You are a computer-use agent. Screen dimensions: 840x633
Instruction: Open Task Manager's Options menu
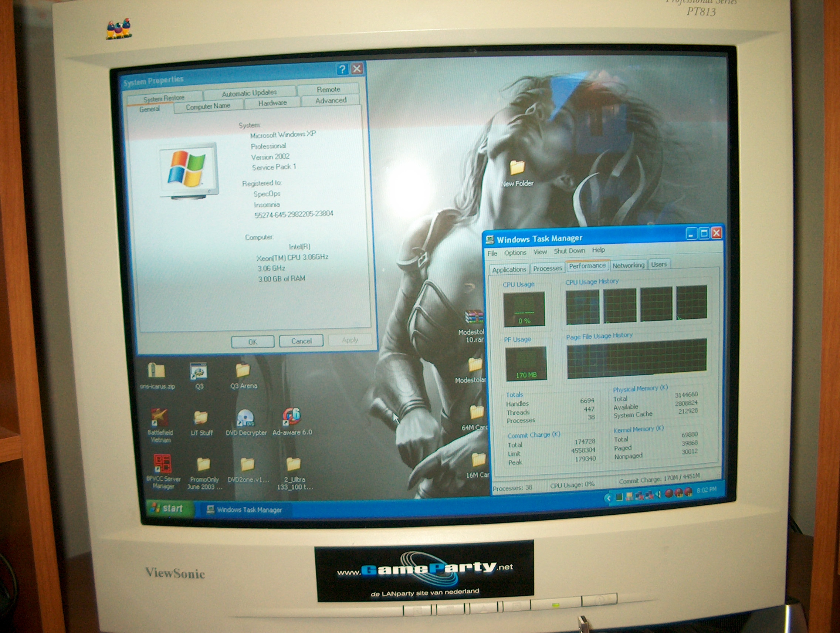click(515, 253)
